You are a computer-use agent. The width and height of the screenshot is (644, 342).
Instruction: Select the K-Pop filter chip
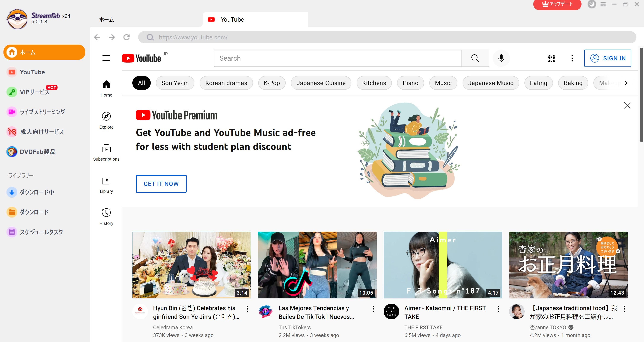point(272,83)
